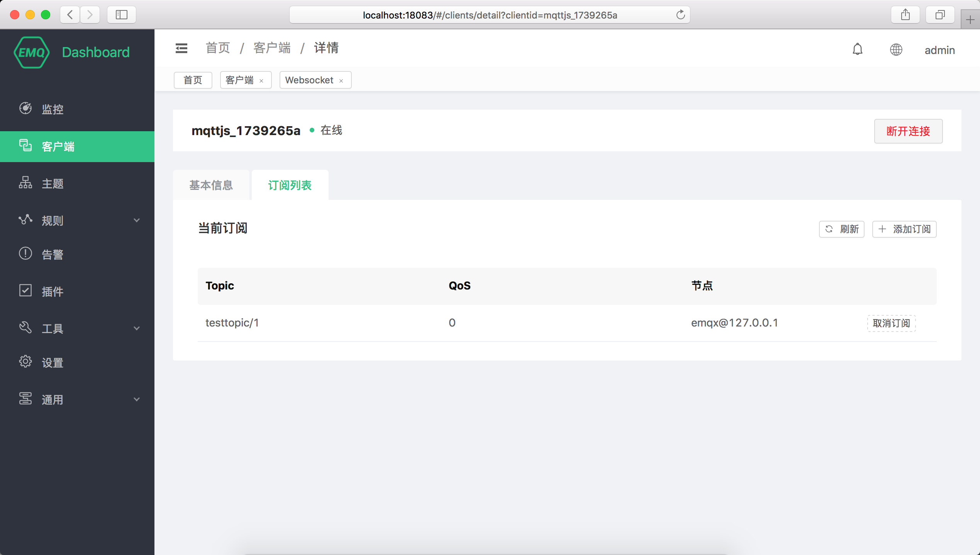Expand the 工具 tools menu
Viewport: 980px width, 555px height.
(52, 328)
